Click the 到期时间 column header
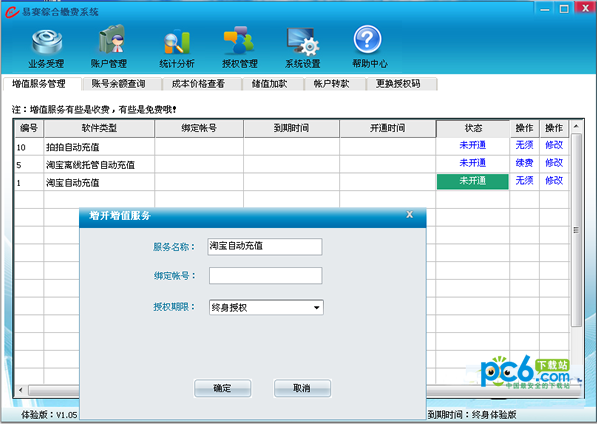The height and width of the screenshot is (424, 597). tap(292, 128)
